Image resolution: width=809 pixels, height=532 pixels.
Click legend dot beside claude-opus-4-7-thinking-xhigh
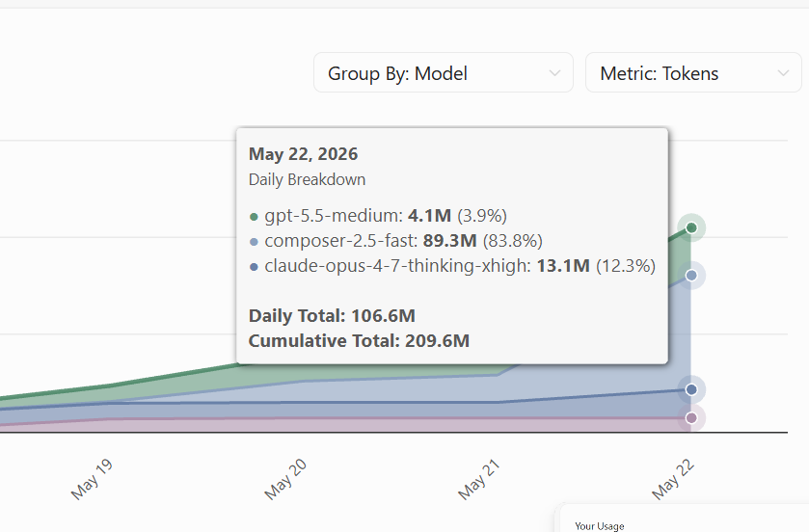(254, 267)
